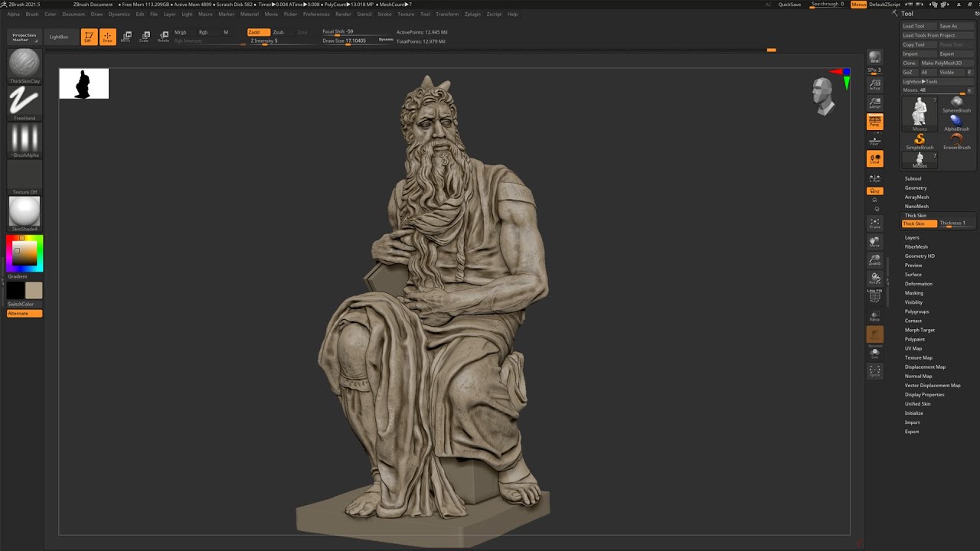
Task: Pick a color in the color picker
Action: point(24,253)
